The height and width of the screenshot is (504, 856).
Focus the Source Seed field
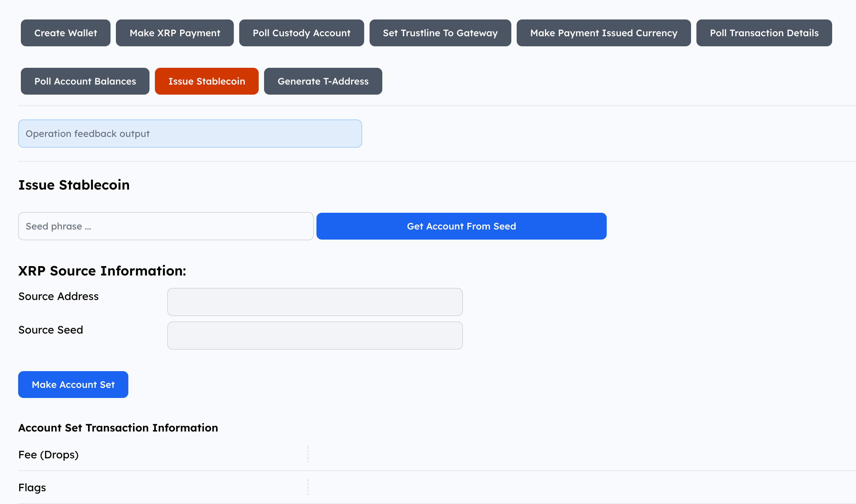(315, 336)
